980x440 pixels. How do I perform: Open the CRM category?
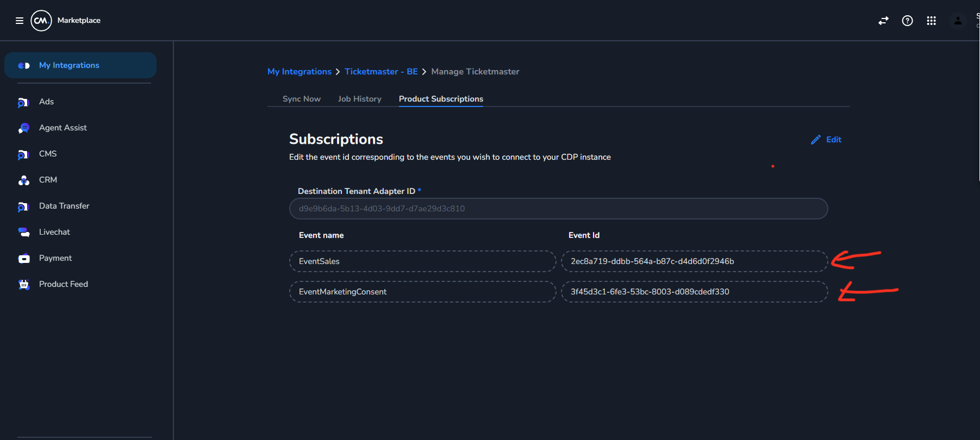(x=48, y=180)
